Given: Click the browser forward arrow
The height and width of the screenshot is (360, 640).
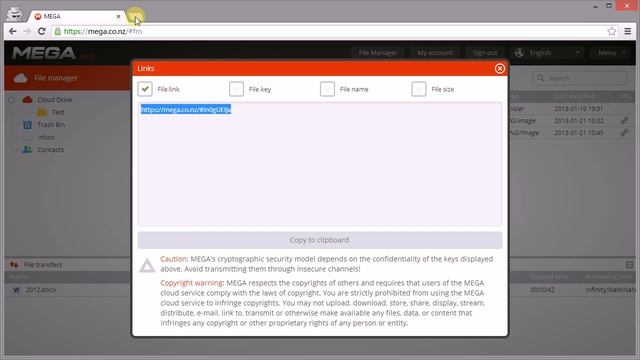Looking at the screenshot, I should (x=27, y=31).
